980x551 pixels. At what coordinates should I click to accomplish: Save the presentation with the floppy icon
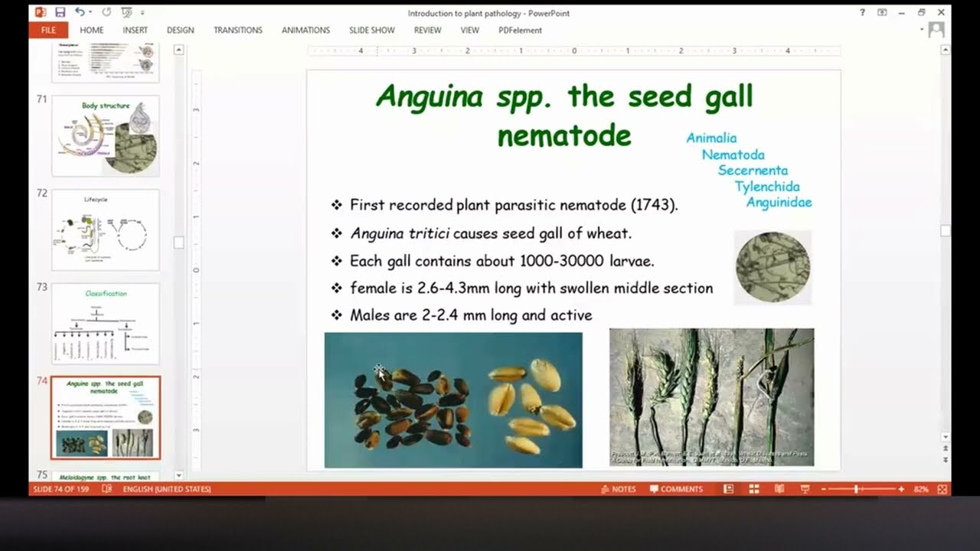[60, 12]
